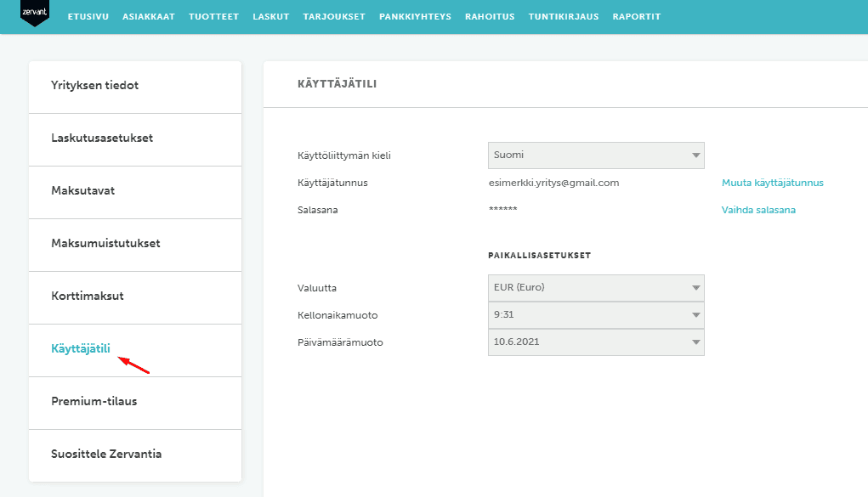Open Premium-tilaus in the sidebar
This screenshot has width=868, height=497.
click(94, 402)
